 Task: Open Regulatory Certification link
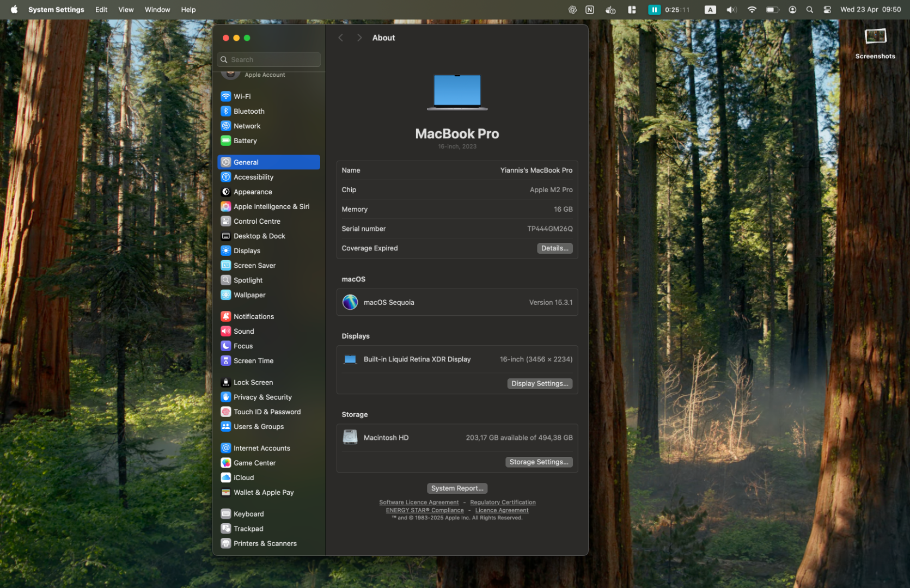[x=503, y=503]
